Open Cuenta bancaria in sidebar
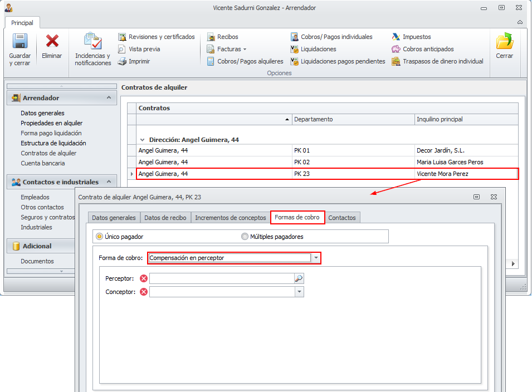The height and width of the screenshot is (392, 532). (43, 163)
